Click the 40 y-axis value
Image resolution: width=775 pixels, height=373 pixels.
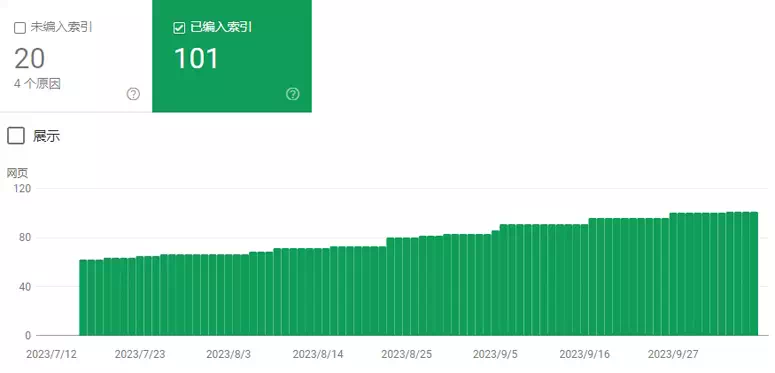click(25, 287)
